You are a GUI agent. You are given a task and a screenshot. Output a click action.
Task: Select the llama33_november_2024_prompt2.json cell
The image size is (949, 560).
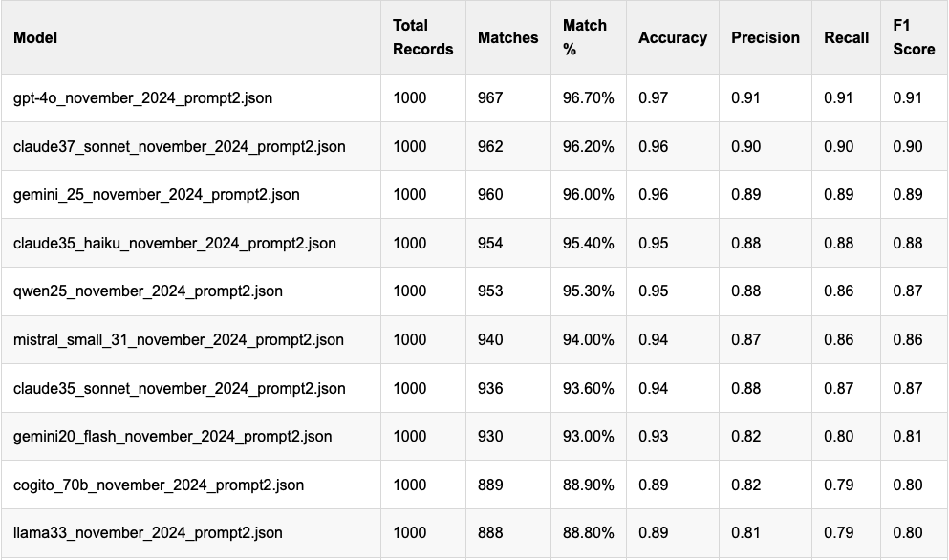pyautogui.click(x=148, y=532)
